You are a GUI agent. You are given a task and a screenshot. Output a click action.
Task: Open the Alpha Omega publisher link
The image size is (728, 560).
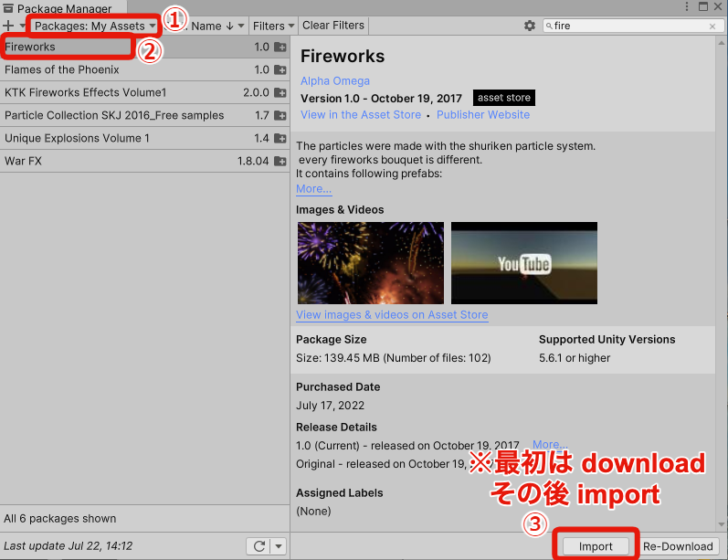click(334, 80)
